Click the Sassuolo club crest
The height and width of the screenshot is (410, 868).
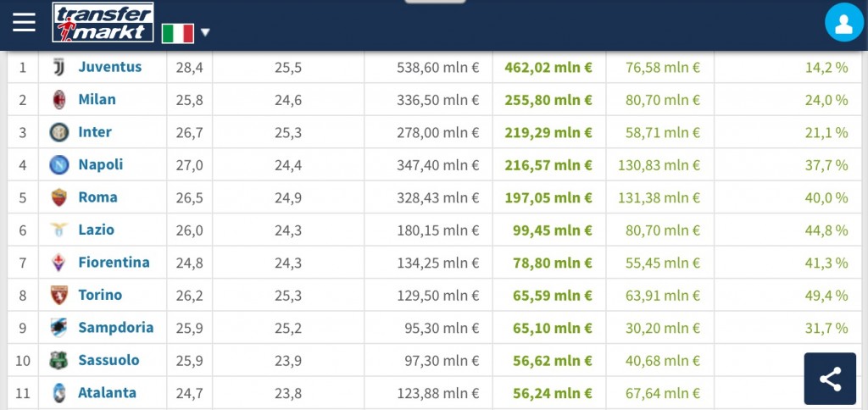click(58, 360)
